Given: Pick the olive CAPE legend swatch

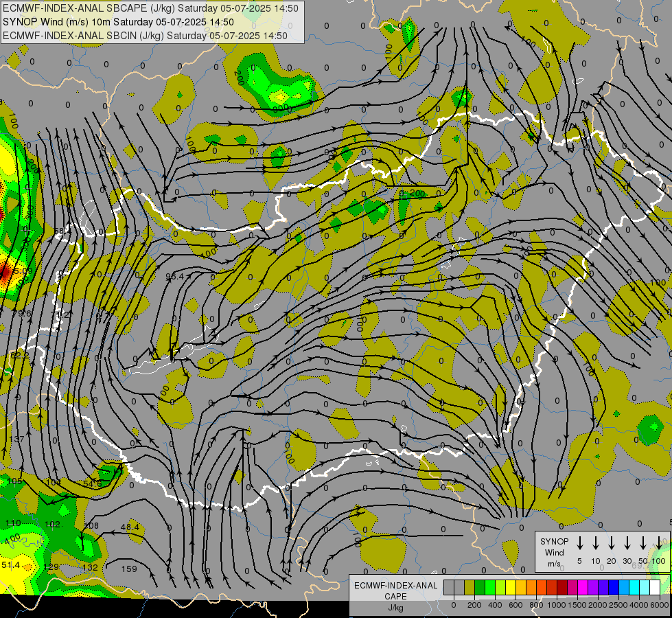Looking at the screenshot, I should [470, 587].
